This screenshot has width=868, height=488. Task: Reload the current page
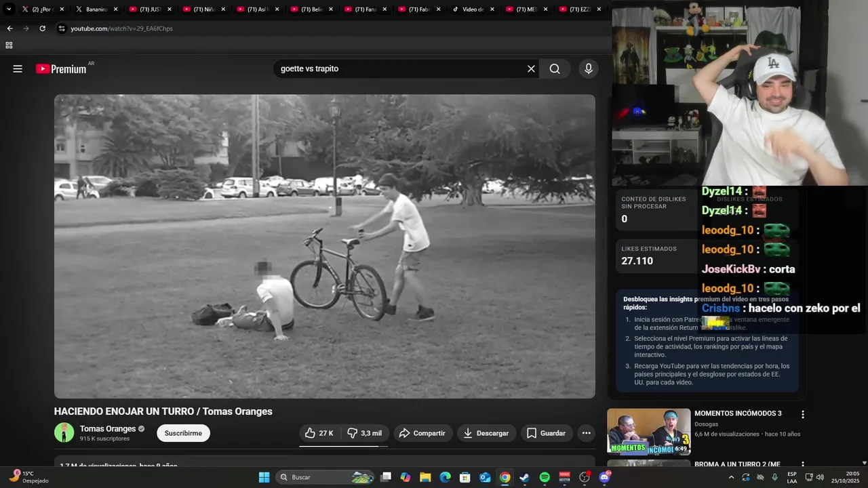pyautogui.click(x=42, y=28)
